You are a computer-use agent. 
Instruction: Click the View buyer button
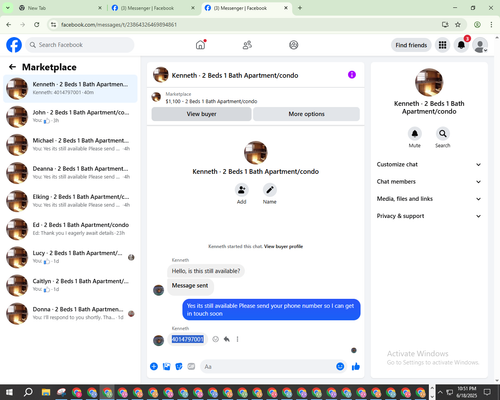point(201,114)
